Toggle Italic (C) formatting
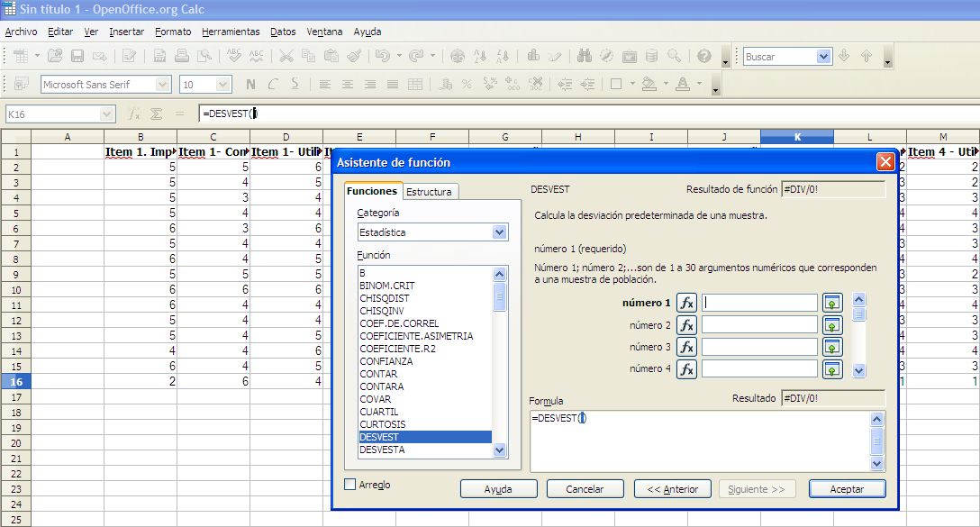This screenshot has width=980, height=527. click(273, 85)
